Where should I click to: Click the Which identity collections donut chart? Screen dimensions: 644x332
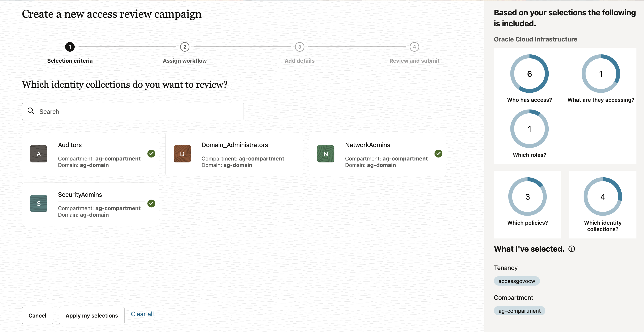tap(603, 196)
